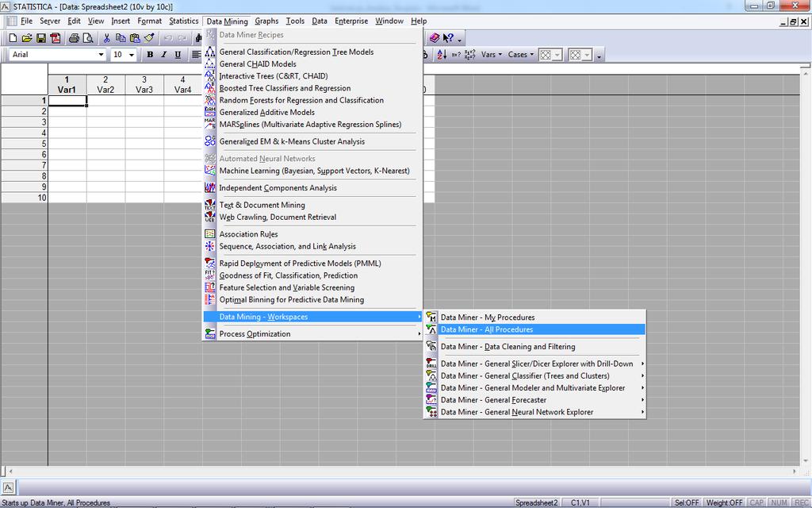Toggle underline formatting
Screen dimensions: 812x508
178,55
